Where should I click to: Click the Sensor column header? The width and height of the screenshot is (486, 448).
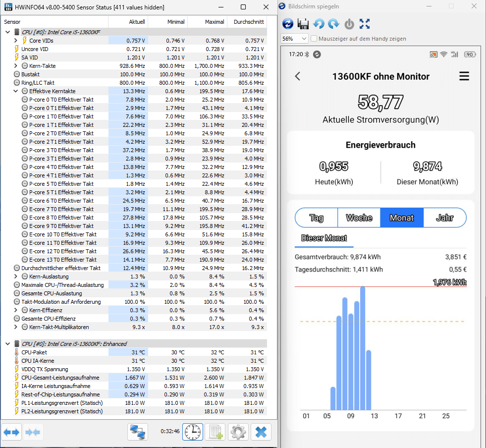point(54,22)
